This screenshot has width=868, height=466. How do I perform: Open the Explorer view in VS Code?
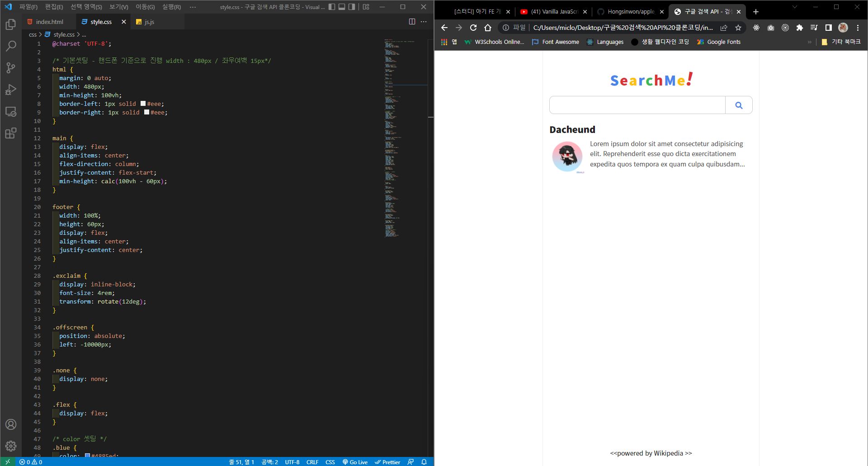11,24
